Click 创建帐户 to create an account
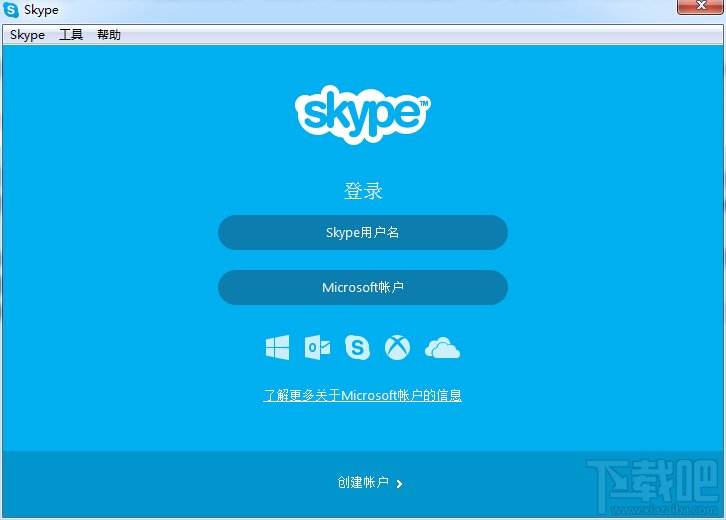The height and width of the screenshot is (520, 726). click(363, 482)
